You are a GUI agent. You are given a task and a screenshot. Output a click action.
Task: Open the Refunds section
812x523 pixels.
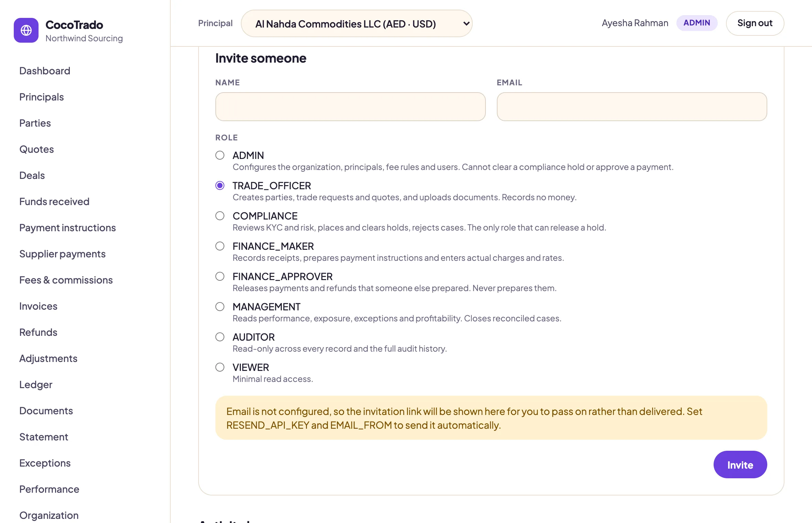point(38,332)
